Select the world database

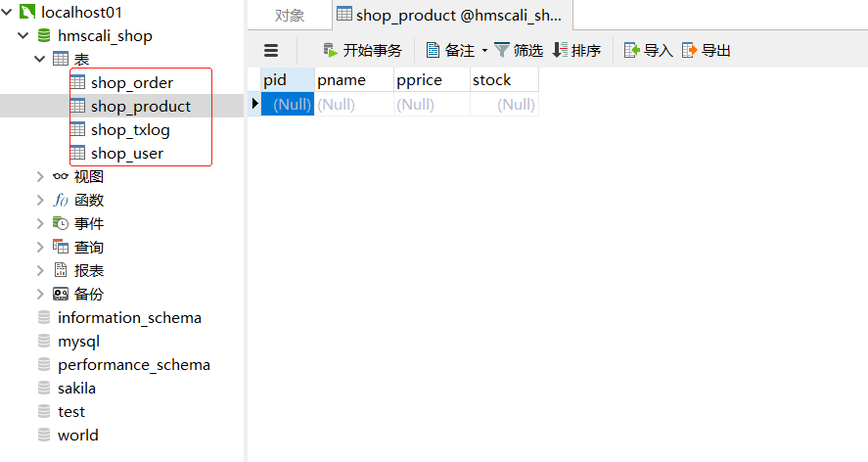[77, 435]
